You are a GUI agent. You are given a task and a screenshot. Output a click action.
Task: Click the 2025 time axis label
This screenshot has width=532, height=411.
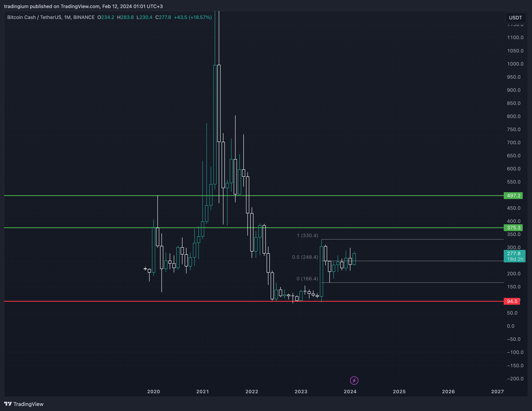pos(399,391)
